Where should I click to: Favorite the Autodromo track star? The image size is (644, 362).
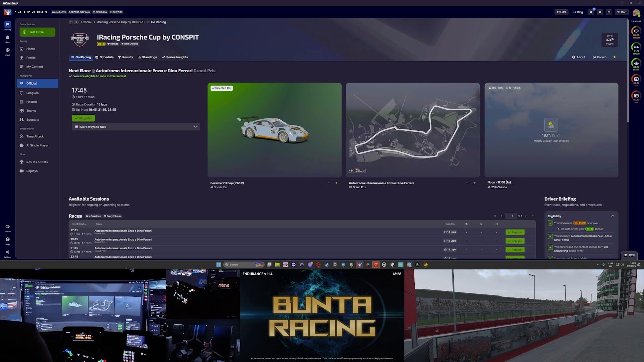(474, 183)
